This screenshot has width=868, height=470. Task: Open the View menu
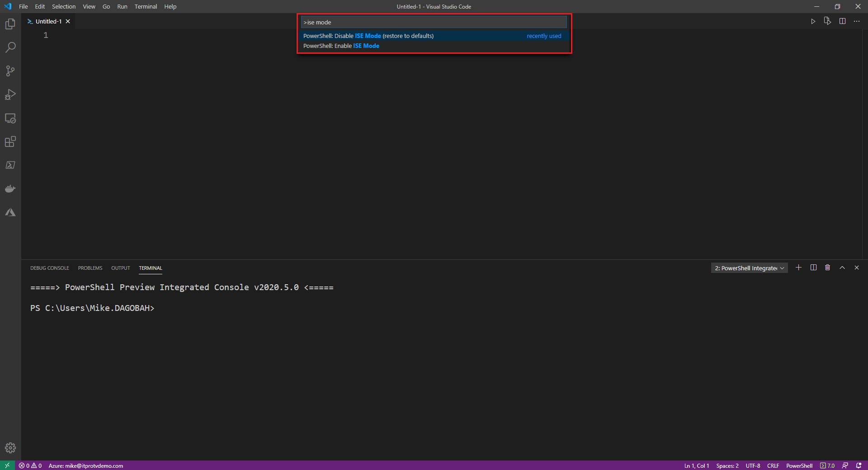(x=89, y=6)
